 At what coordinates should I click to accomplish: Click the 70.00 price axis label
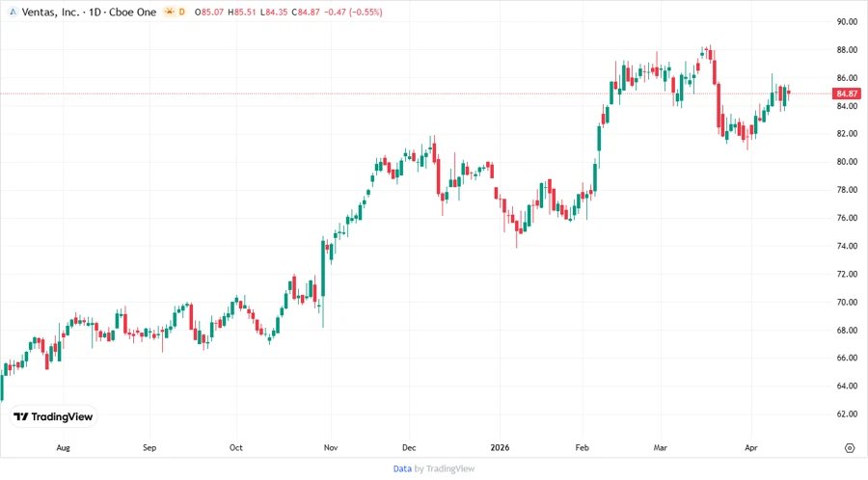tap(847, 302)
